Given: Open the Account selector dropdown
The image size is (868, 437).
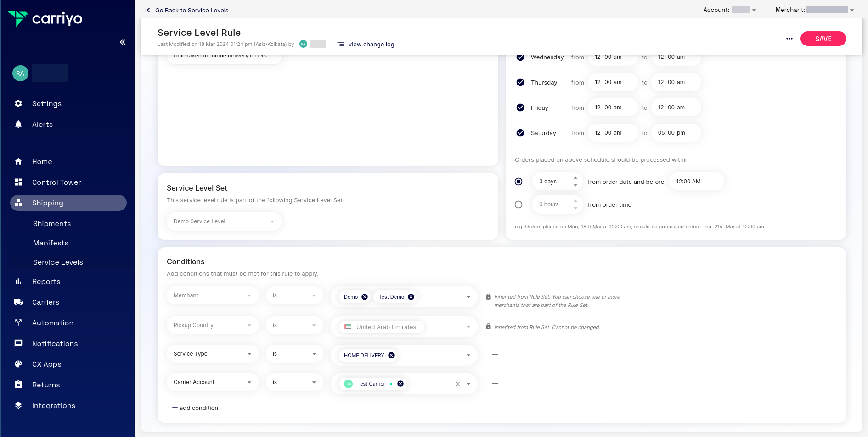Looking at the screenshot, I should pos(744,10).
